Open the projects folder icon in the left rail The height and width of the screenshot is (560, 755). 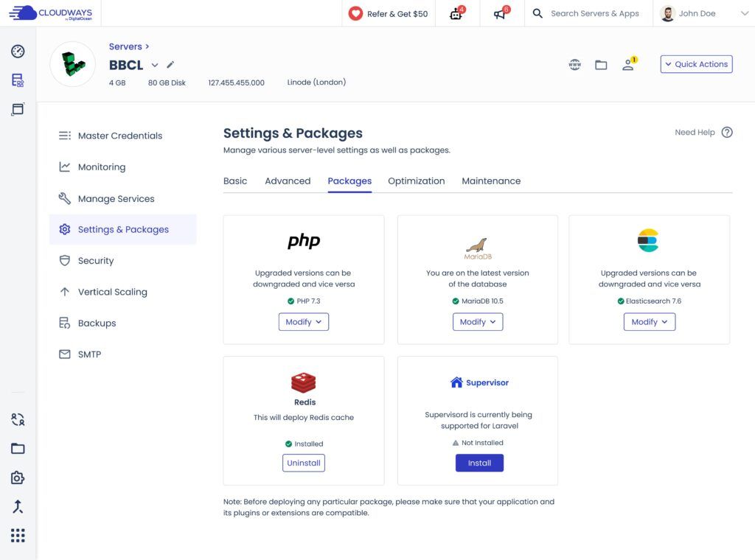(x=18, y=449)
